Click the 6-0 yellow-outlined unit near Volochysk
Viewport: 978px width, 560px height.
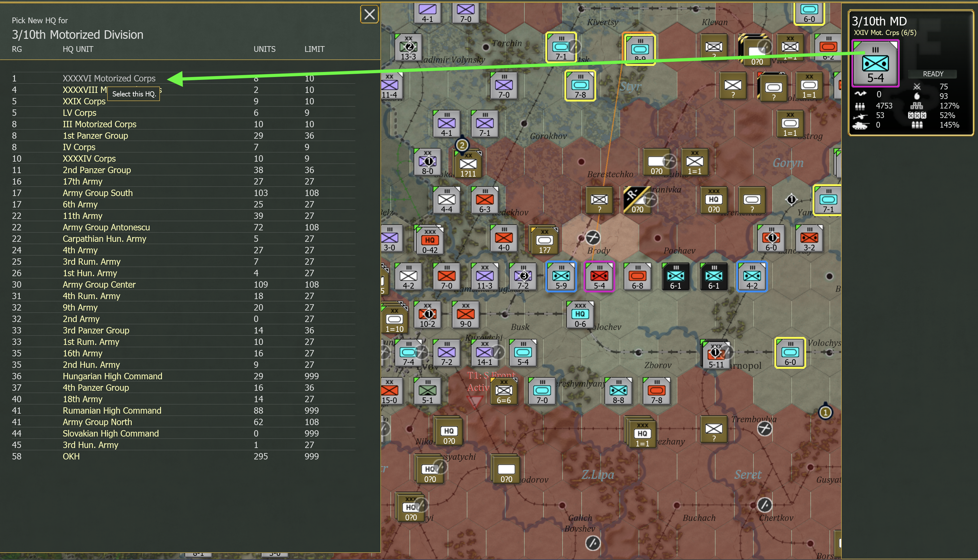click(x=790, y=353)
